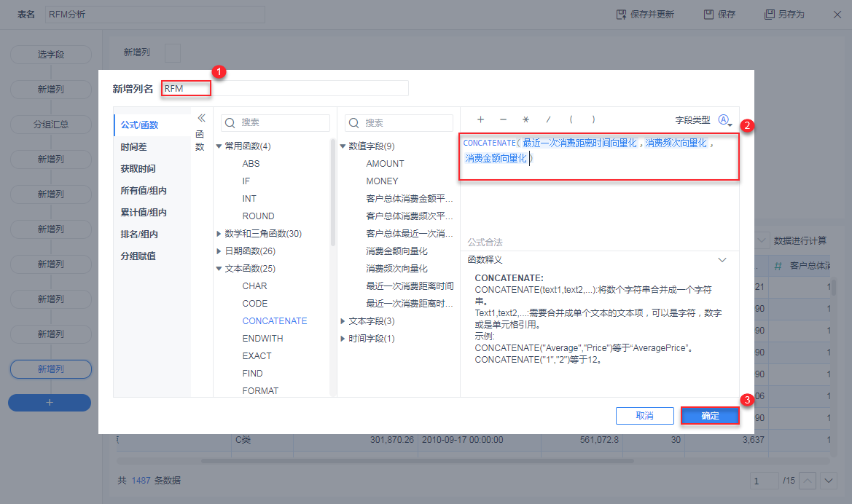
Task: Expand the 时间字段(1) group
Action: 343,339
